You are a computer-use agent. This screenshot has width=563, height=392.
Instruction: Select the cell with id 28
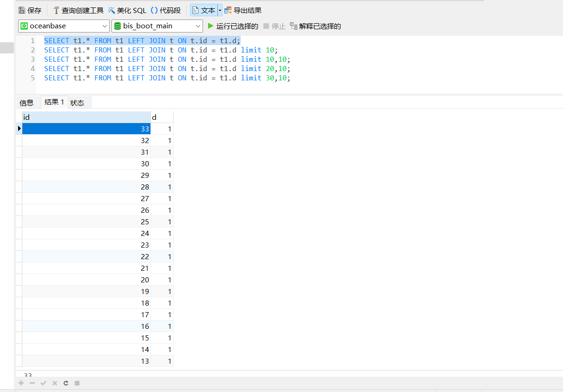tap(86, 187)
